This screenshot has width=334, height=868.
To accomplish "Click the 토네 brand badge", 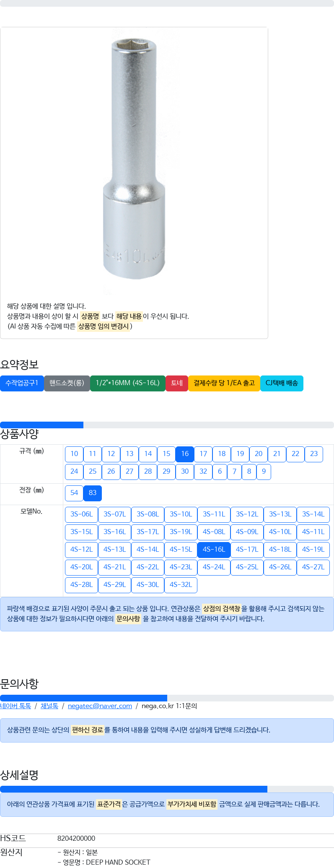I will (177, 383).
